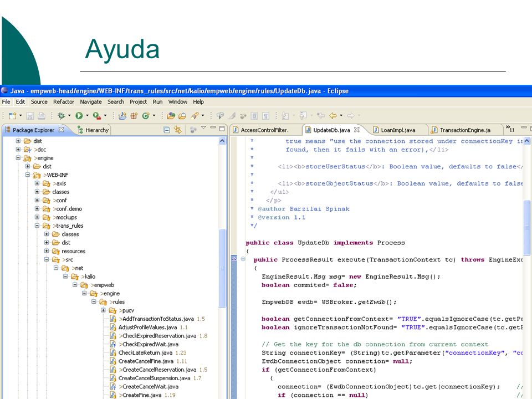This screenshot has height=399, width=532.
Task: Collapse the src folder node
Action: (x=47, y=259)
